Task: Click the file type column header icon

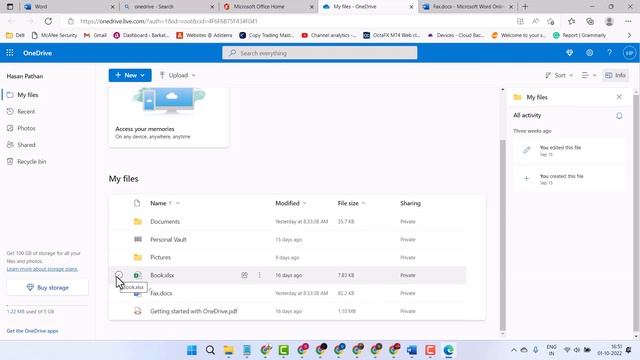Action: click(x=137, y=203)
